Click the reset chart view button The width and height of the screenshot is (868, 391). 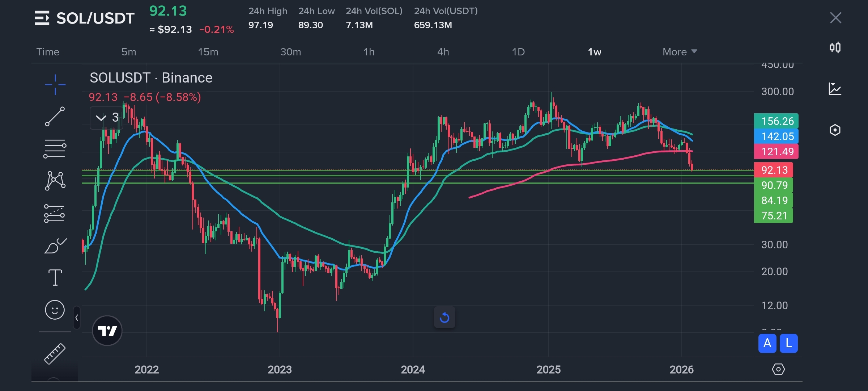pos(444,318)
